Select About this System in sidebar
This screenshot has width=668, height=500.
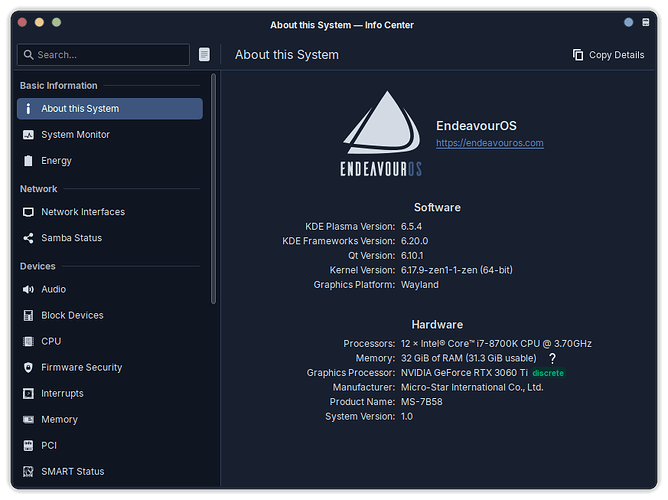(109, 108)
